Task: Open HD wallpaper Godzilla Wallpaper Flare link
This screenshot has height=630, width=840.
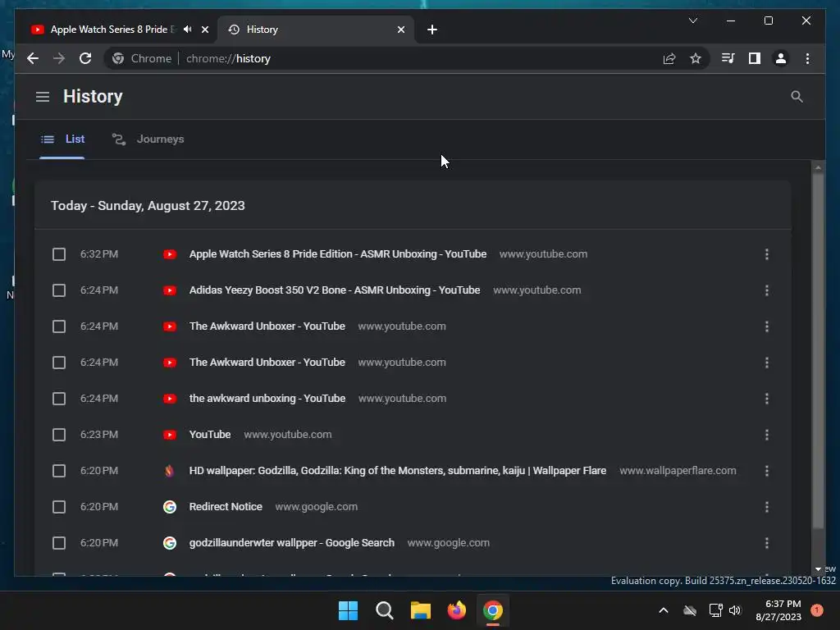Action: tap(398, 471)
